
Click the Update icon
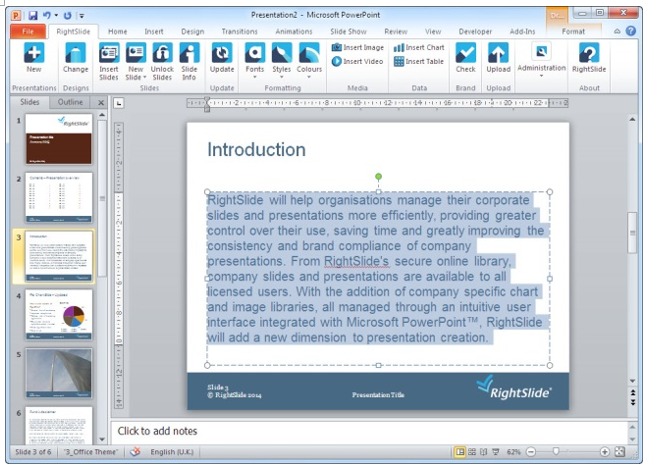(222, 58)
